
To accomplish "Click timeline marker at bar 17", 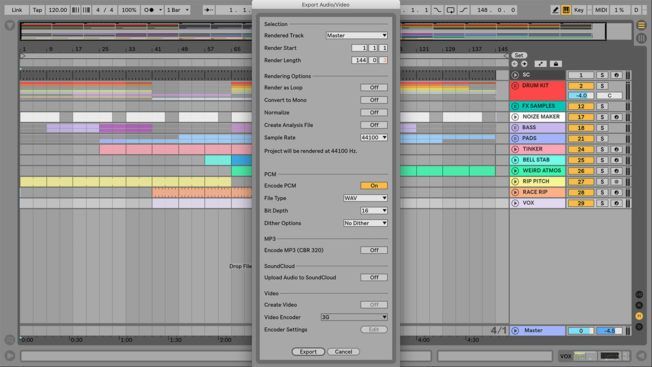I will pyautogui.click(x=78, y=49).
